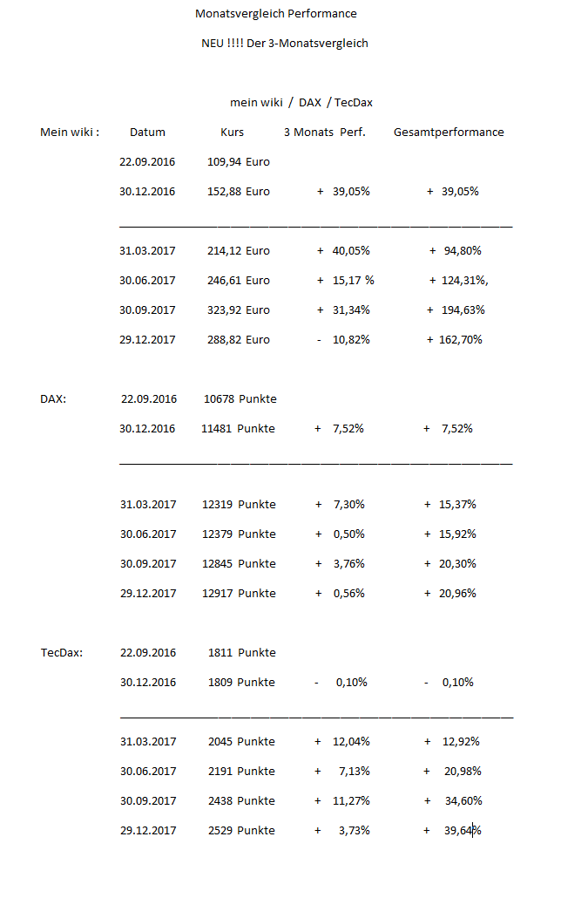Click the "2529 Punkte" TecDax value
Screen dimensions: 588x898
pos(241,831)
